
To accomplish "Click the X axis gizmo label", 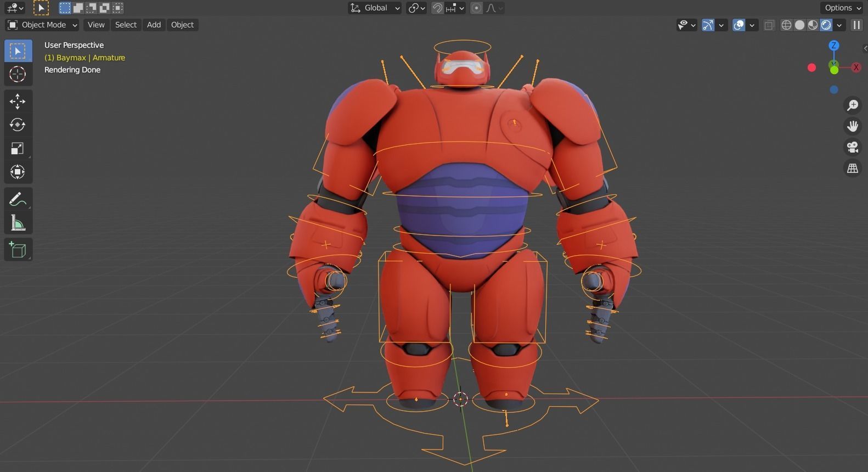I will 856,68.
